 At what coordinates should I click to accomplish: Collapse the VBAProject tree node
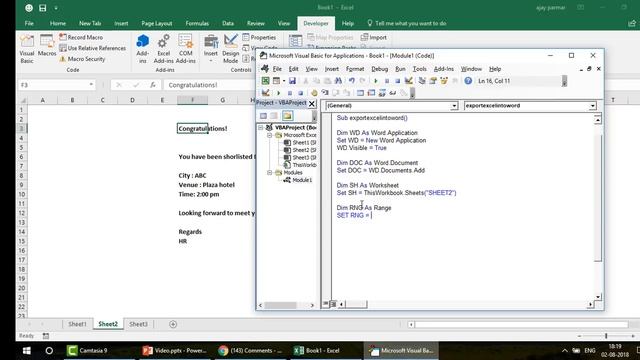[261, 128]
